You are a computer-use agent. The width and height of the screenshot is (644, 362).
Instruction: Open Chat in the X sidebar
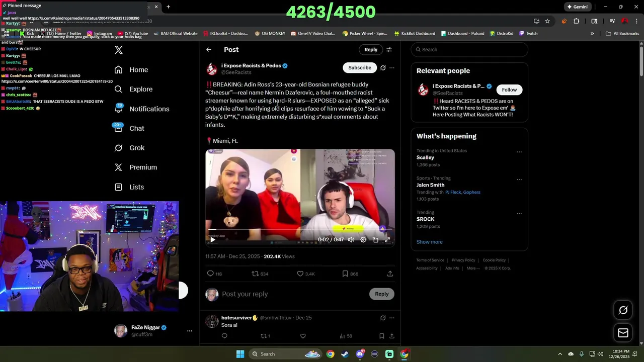click(x=129, y=128)
